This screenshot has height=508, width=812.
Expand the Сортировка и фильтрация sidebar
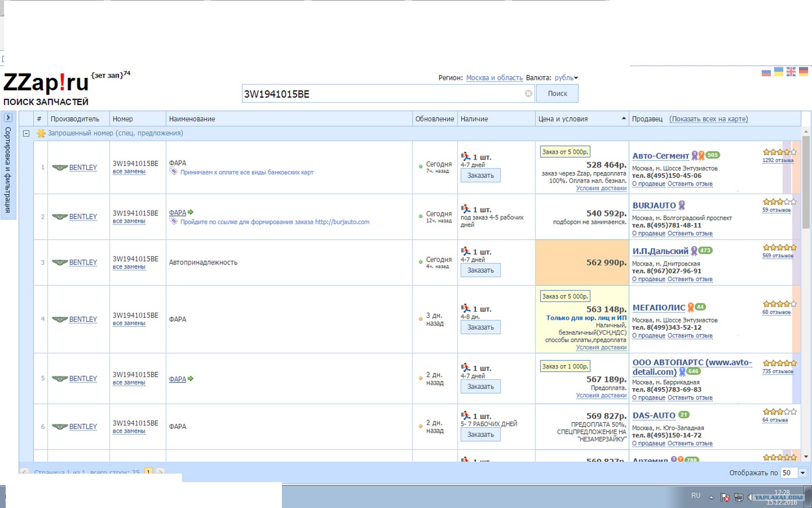point(8,117)
